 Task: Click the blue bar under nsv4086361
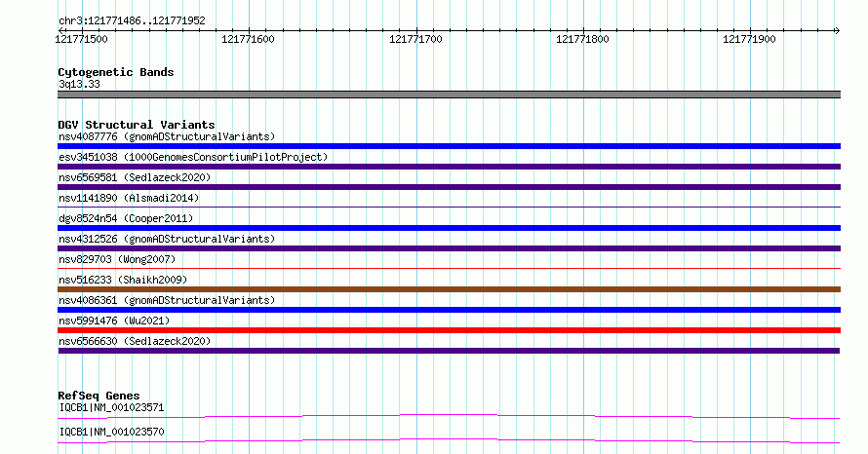(x=449, y=310)
